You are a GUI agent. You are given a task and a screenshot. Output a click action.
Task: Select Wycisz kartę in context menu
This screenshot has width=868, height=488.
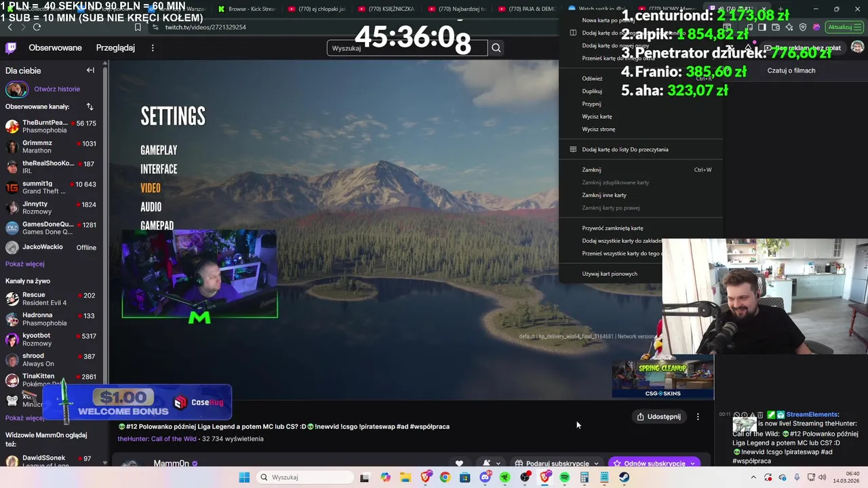[597, 117]
